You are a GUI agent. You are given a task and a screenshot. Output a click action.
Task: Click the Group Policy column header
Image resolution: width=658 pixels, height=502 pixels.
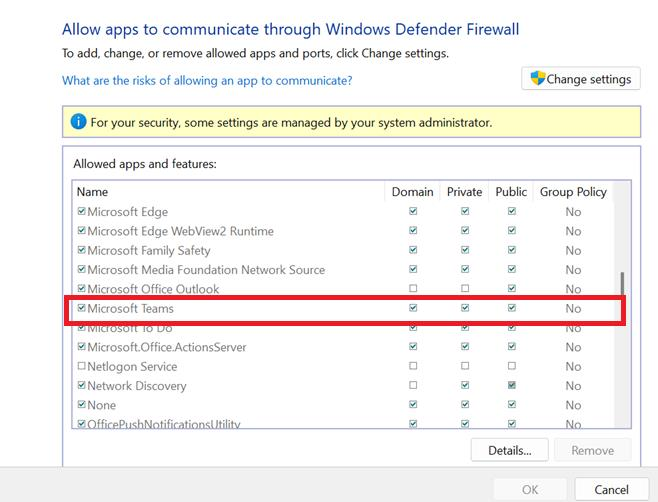(573, 192)
